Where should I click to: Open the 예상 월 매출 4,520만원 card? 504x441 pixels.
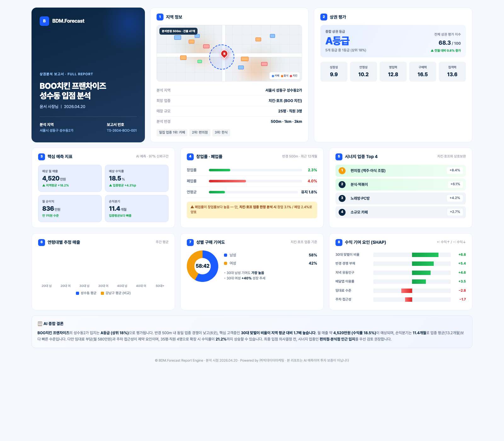point(70,178)
